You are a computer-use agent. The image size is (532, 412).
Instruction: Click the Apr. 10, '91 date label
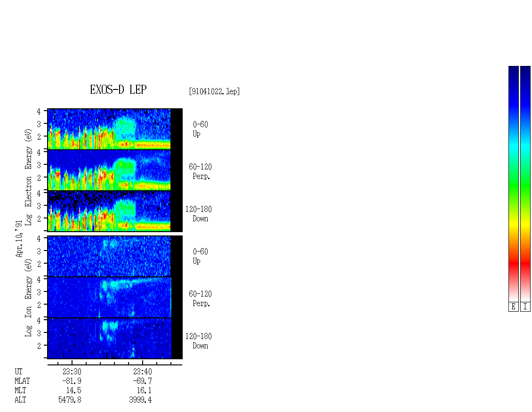coord(19,239)
